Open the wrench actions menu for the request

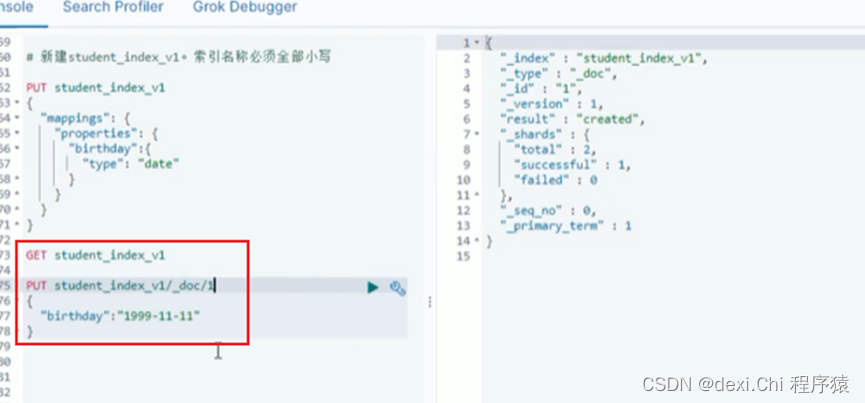pyautogui.click(x=398, y=287)
